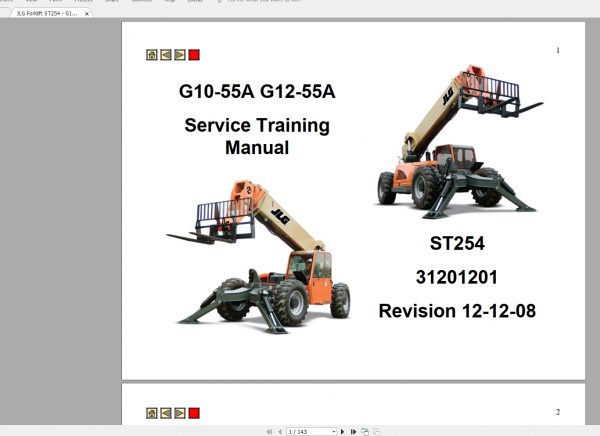Click page number 2 in the page corner
Image resolution: width=600 pixels, height=436 pixels.
coord(558,412)
